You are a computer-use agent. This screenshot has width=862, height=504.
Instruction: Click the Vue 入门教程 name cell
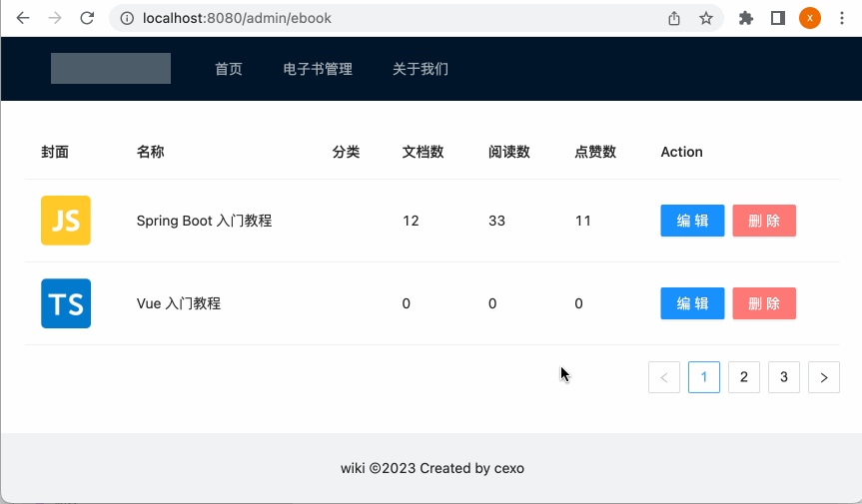[179, 303]
